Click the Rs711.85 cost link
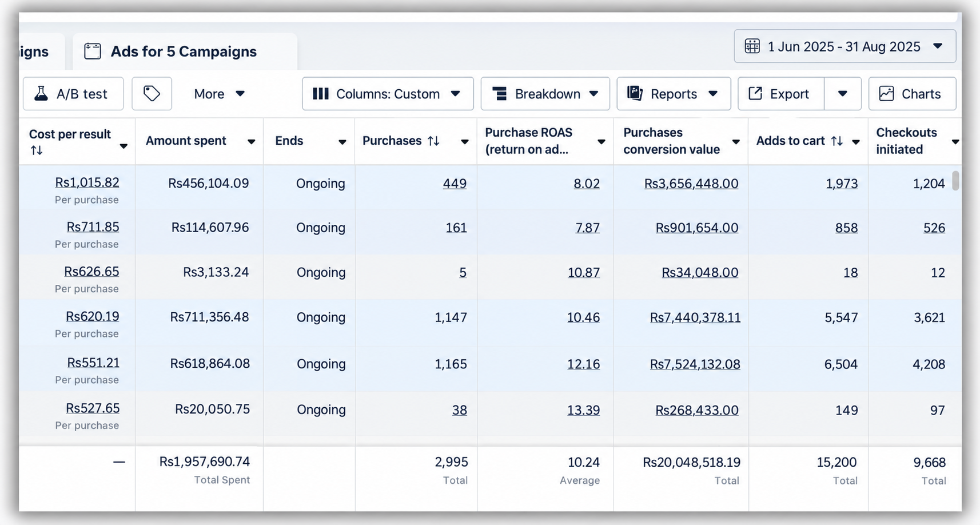 [93, 227]
